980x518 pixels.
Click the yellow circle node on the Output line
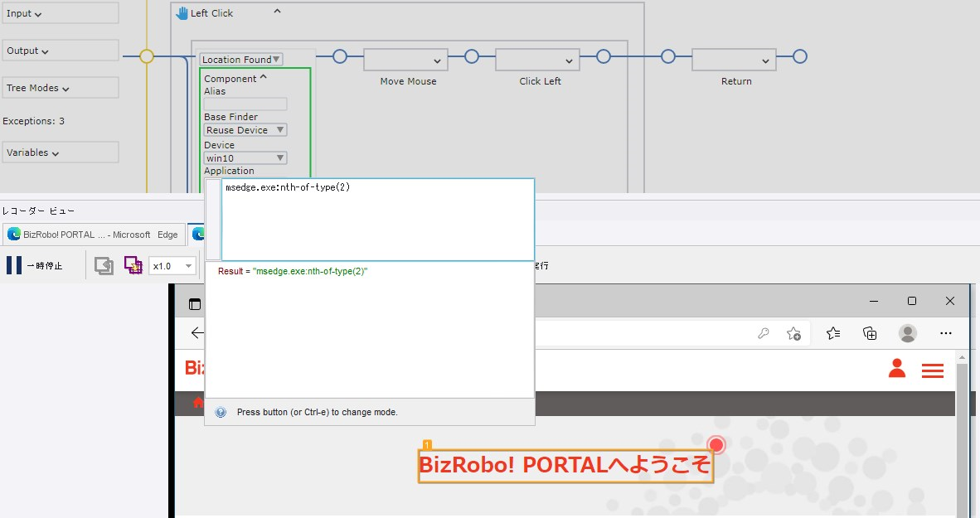[147, 56]
